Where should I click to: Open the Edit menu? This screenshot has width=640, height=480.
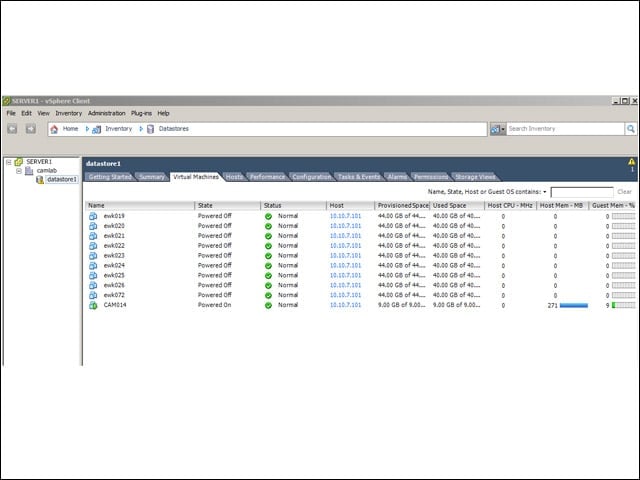pyautogui.click(x=27, y=113)
